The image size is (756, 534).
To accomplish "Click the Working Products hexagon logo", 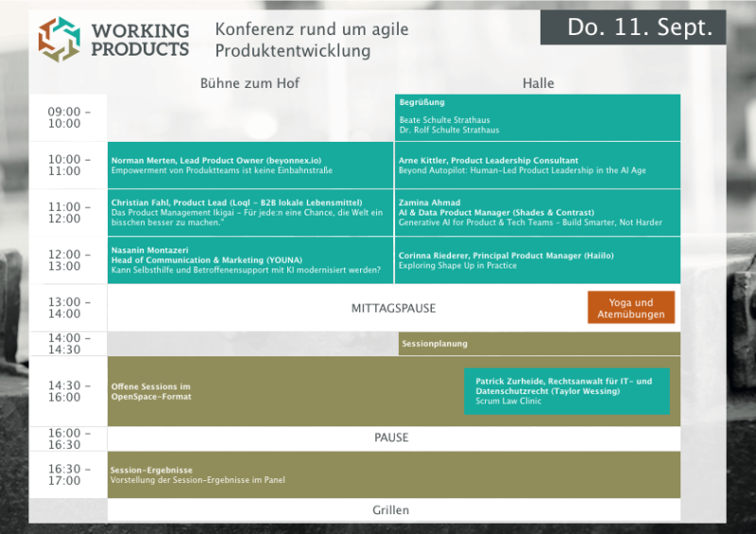I will point(60,39).
